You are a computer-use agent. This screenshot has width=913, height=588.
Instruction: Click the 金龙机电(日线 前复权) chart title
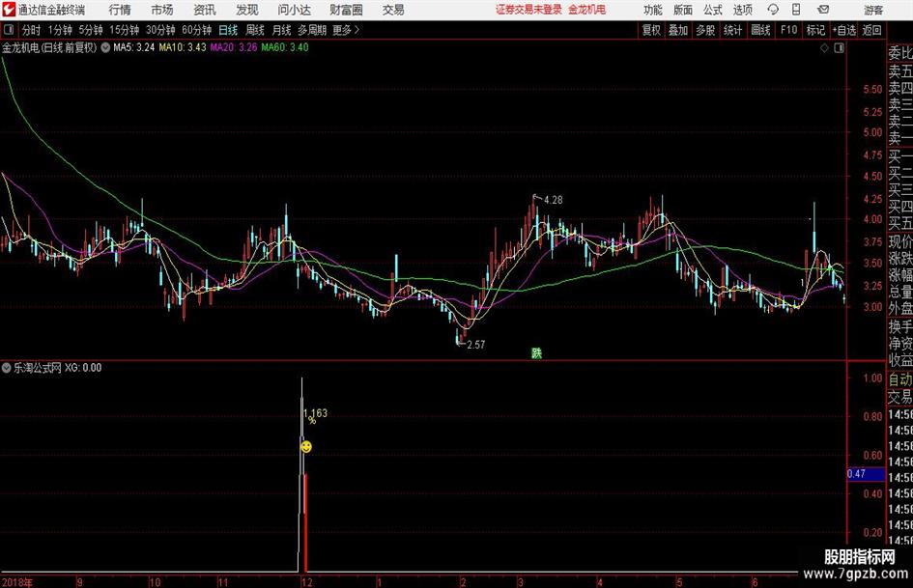tap(49, 47)
